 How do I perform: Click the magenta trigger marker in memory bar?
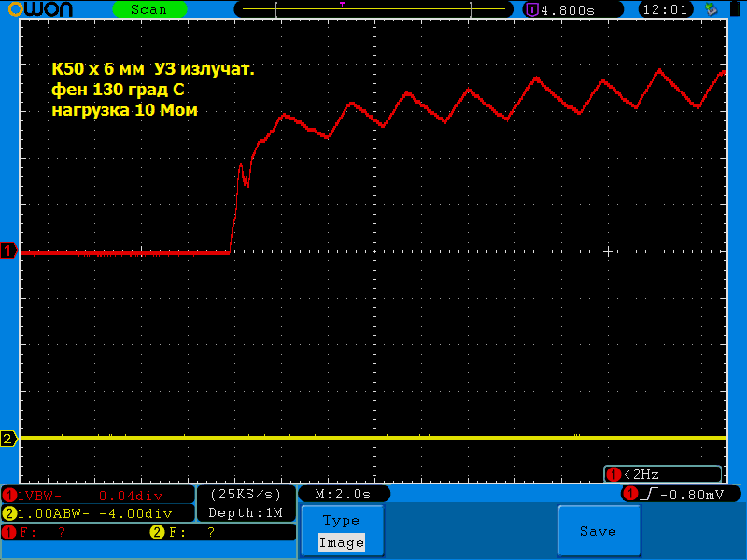pyautogui.click(x=342, y=5)
